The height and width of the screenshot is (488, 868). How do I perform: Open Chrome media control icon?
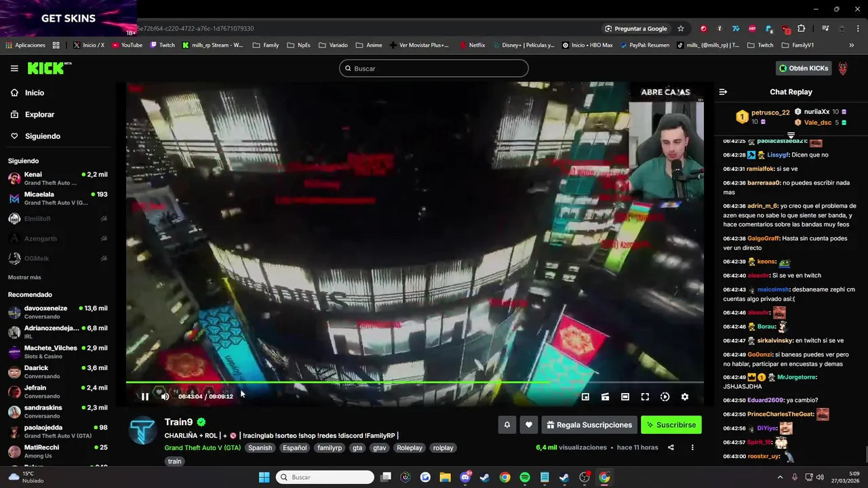coord(825,28)
